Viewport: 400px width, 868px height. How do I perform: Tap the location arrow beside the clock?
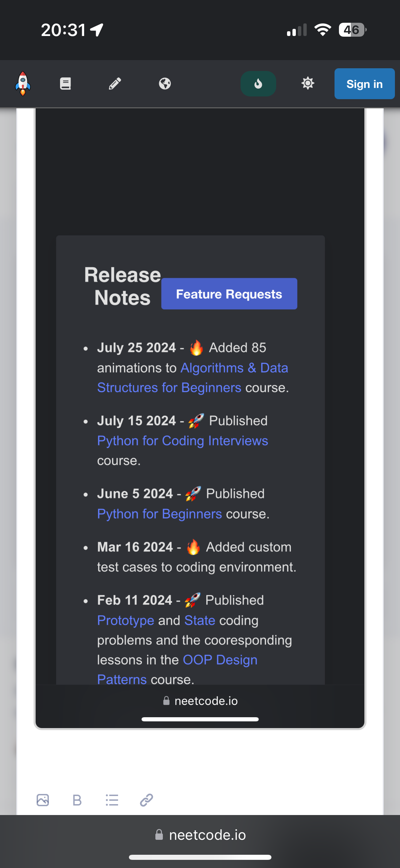tap(97, 30)
